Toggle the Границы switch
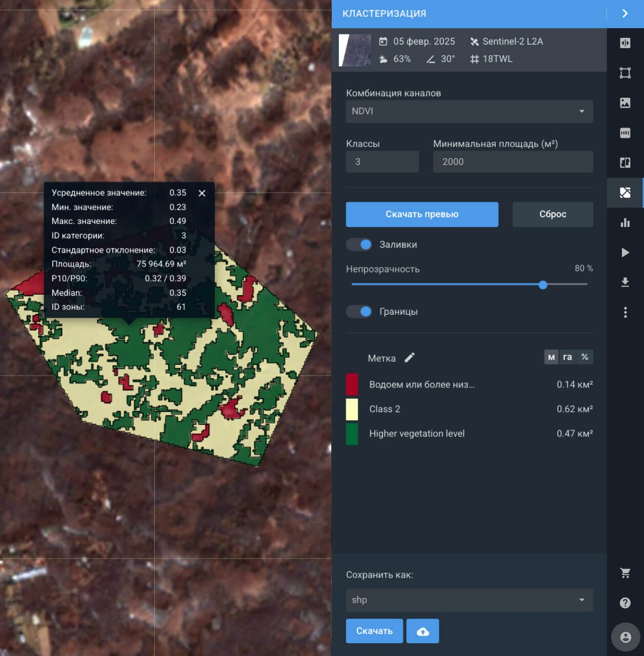 (x=359, y=311)
